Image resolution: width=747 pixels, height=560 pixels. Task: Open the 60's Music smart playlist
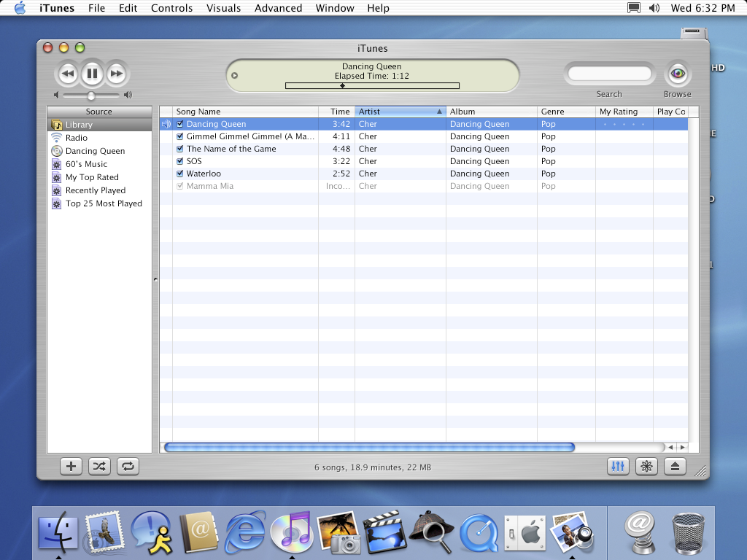(99, 164)
